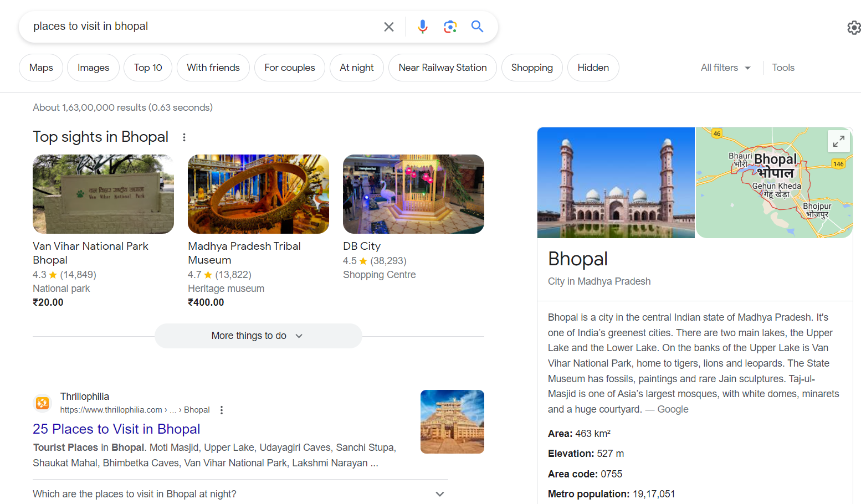Open DB City listing title
Viewport: 861px width, 504px height.
362,246
